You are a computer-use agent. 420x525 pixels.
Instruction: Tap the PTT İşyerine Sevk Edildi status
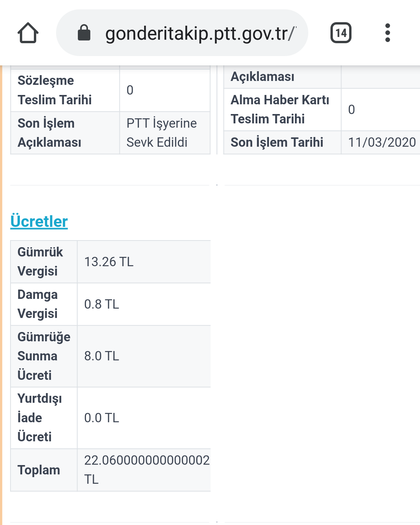point(162,133)
